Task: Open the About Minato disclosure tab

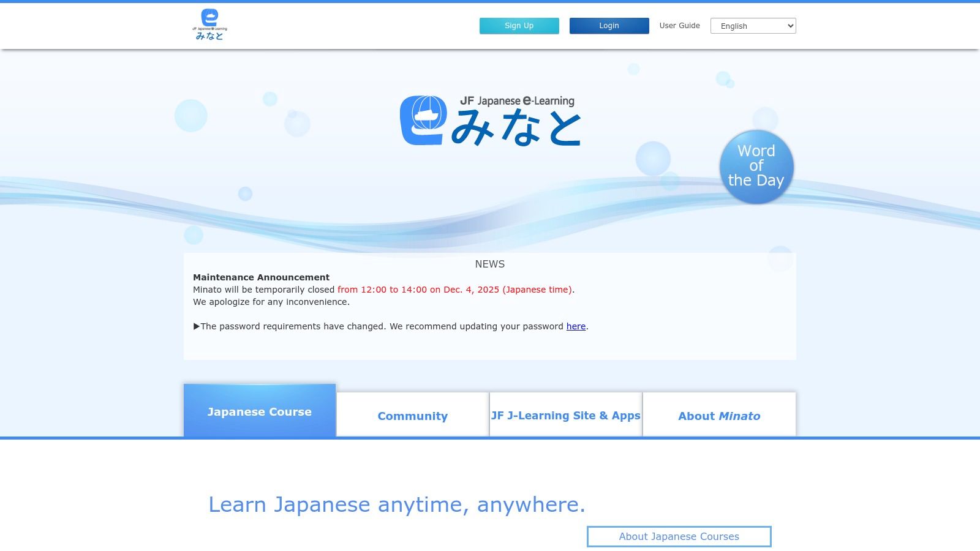Action: [718, 416]
